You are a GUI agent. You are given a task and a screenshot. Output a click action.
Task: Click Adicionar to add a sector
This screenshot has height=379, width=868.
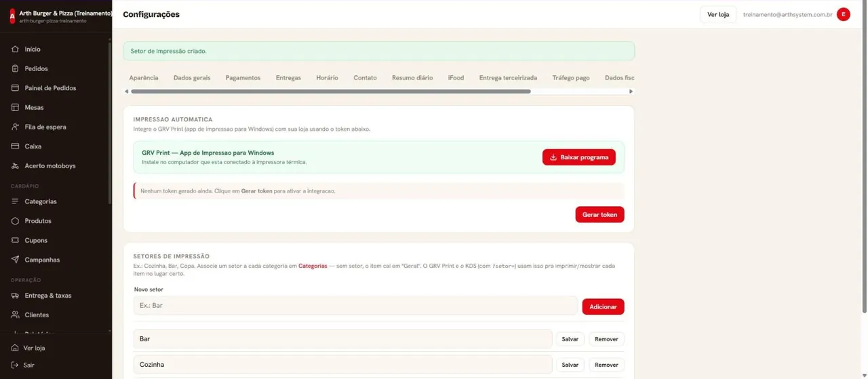(603, 306)
